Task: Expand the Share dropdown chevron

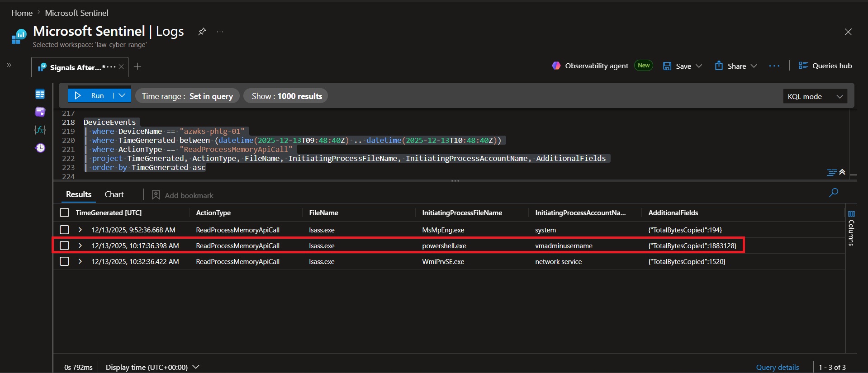Action: (x=754, y=66)
